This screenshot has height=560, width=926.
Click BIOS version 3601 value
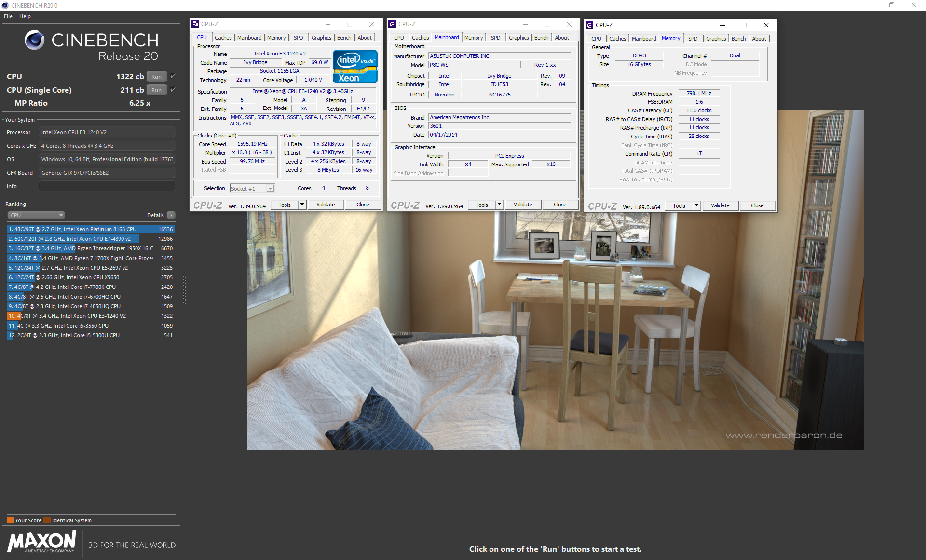pos(499,126)
